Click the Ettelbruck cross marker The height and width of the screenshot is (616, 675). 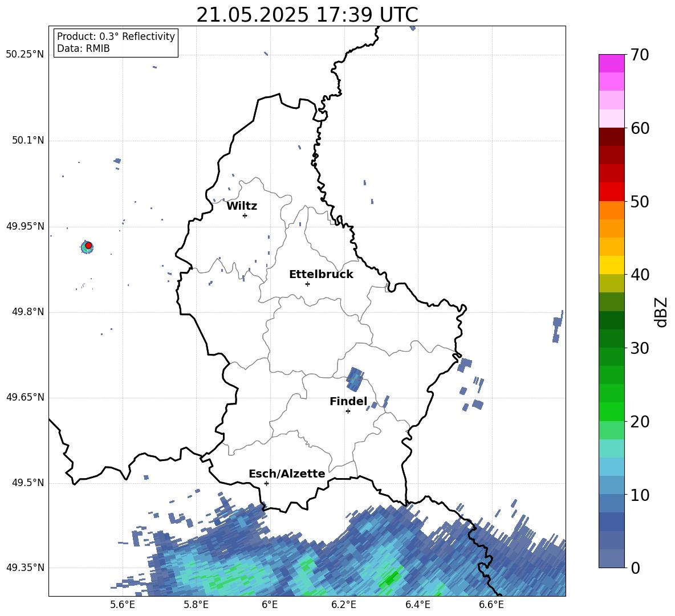coord(307,284)
